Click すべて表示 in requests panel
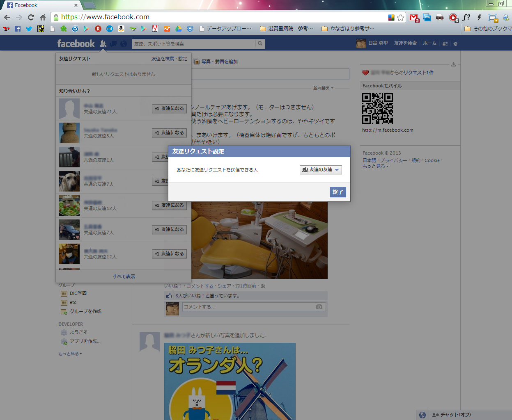 tap(124, 276)
